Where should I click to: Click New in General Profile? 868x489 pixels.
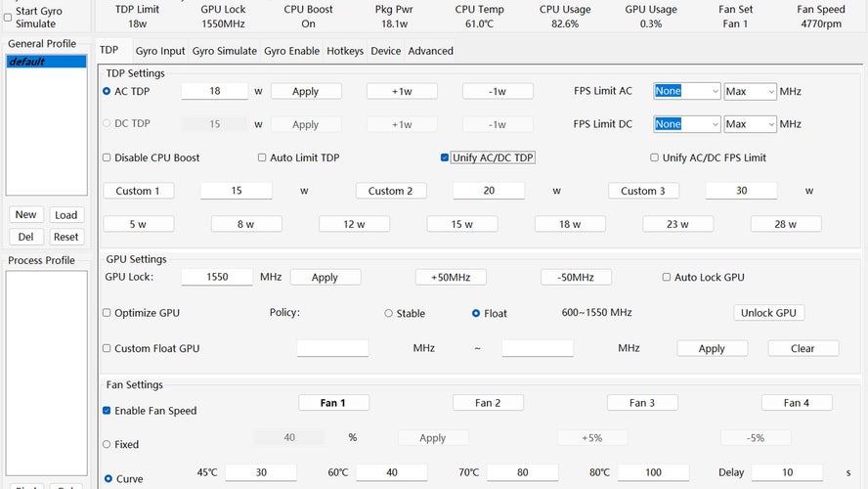point(26,215)
